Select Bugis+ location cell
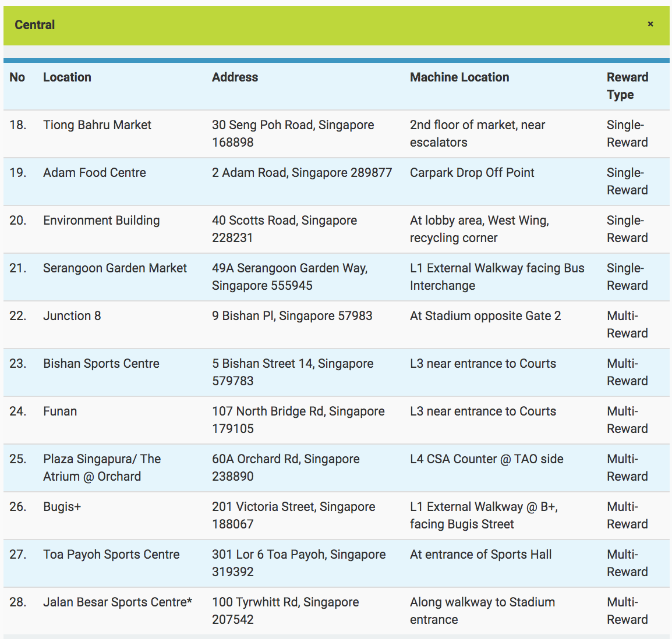 tap(62, 507)
